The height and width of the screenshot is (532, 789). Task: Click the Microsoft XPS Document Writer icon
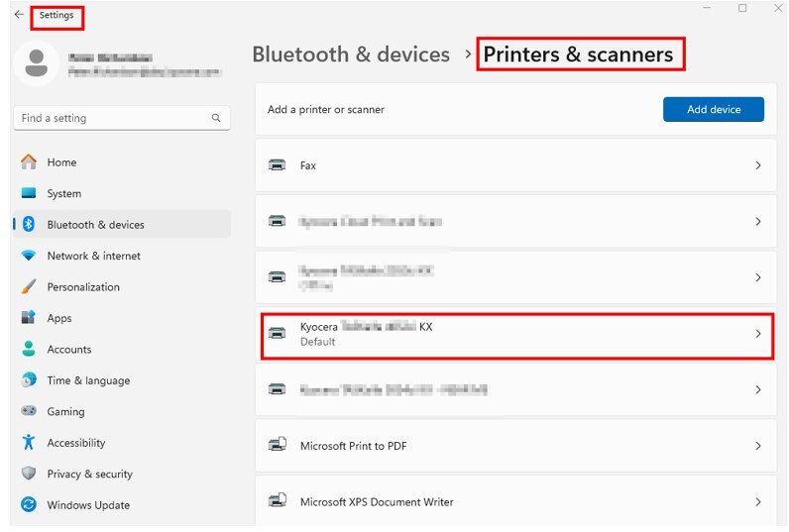[278, 500]
